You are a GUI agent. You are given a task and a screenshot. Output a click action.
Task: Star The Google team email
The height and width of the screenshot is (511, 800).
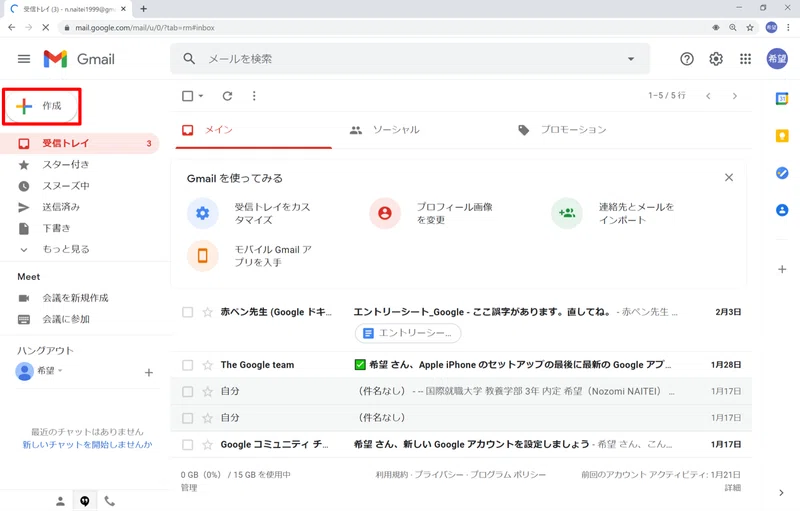pyautogui.click(x=207, y=365)
